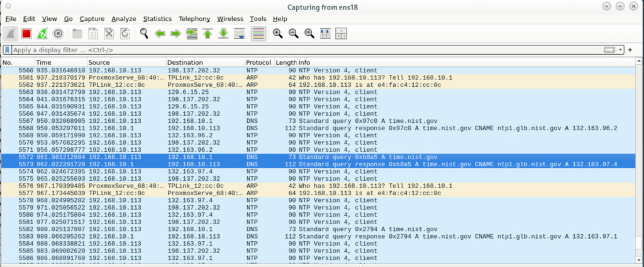Open the Statistics menu

[x=157, y=19]
